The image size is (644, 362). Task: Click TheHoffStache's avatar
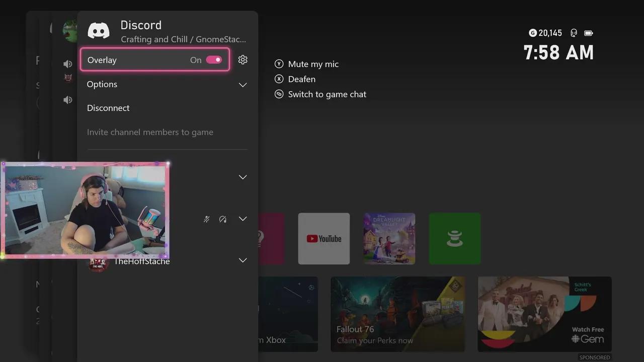pos(99,262)
